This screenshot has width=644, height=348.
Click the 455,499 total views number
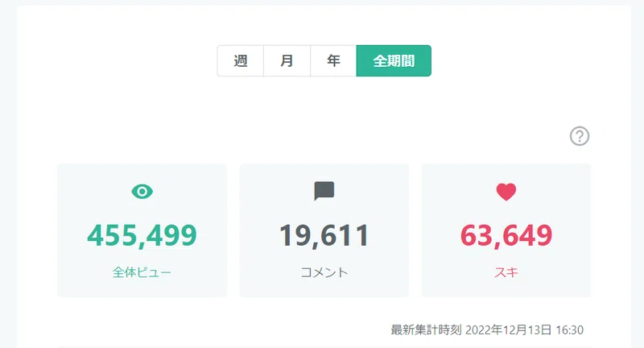point(142,235)
